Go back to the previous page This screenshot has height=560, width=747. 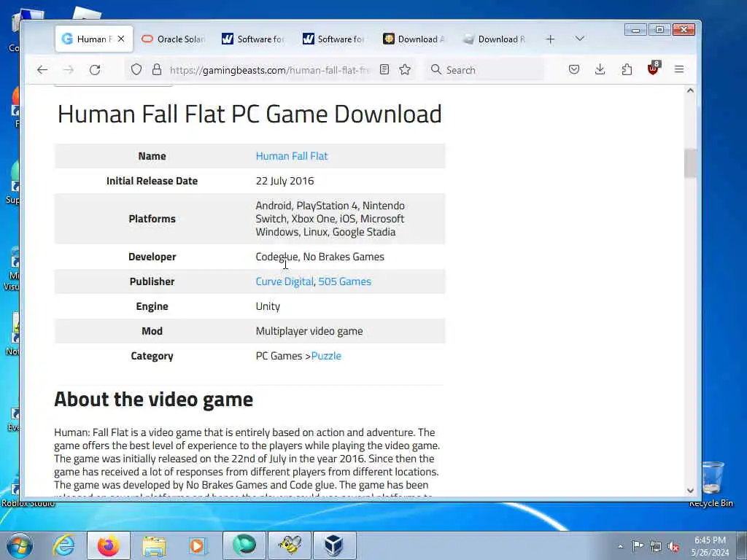(x=42, y=70)
